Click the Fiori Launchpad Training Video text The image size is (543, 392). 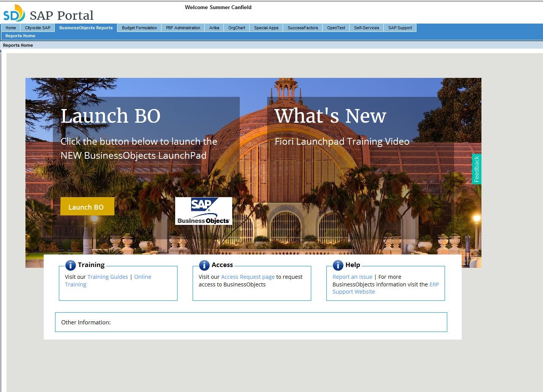tap(342, 141)
